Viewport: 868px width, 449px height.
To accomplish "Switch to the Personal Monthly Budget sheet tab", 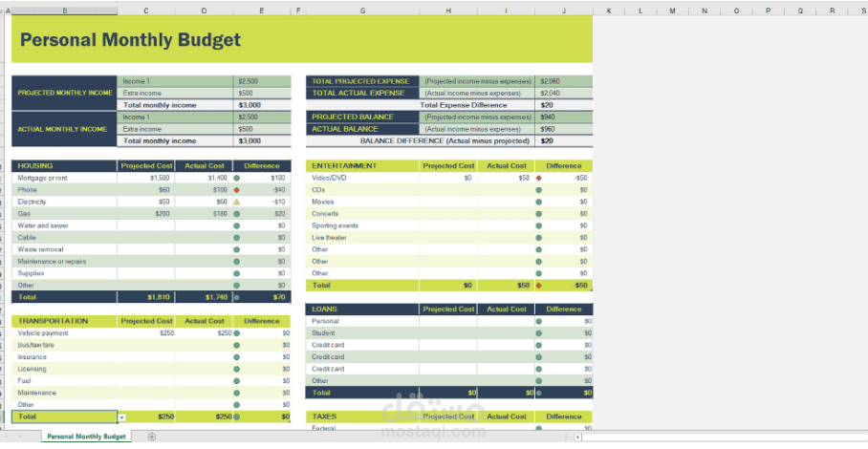I will [86, 437].
